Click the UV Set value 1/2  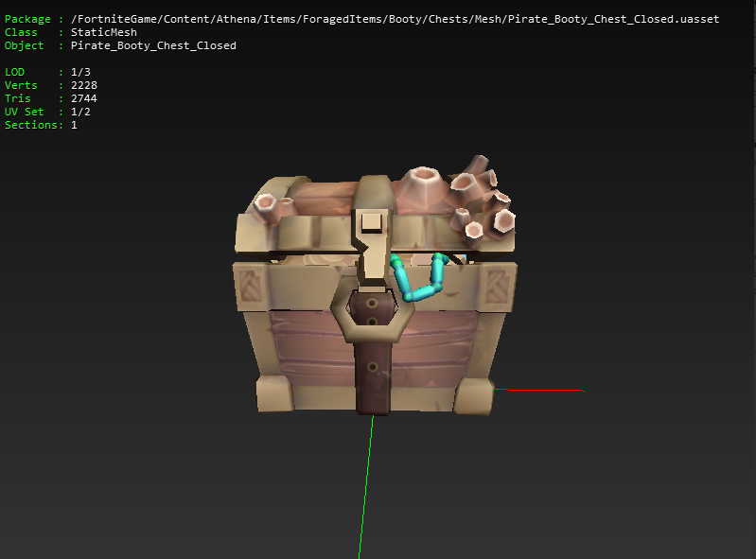80,112
